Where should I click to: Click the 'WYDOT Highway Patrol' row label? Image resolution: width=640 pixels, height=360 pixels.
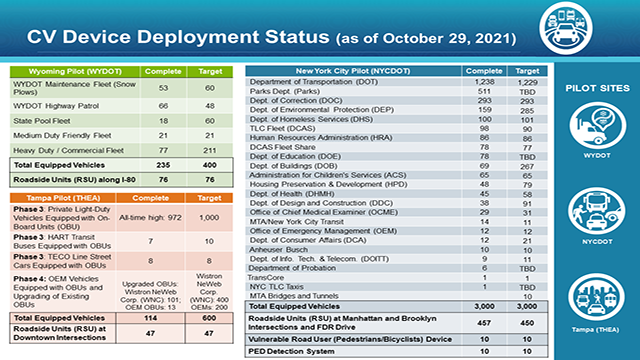coord(56,106)
